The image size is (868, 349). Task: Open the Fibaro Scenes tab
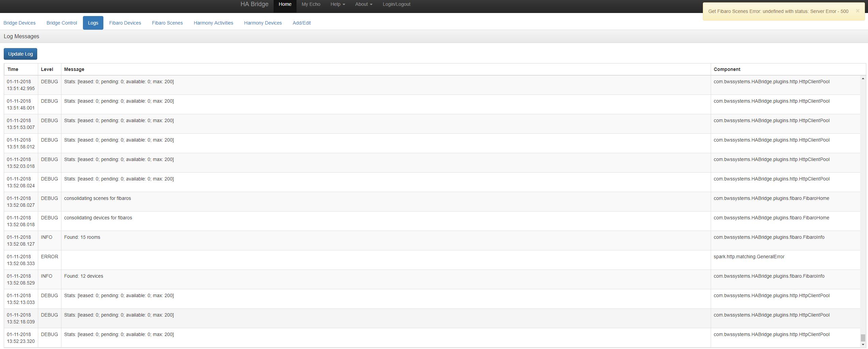[167, 23]
